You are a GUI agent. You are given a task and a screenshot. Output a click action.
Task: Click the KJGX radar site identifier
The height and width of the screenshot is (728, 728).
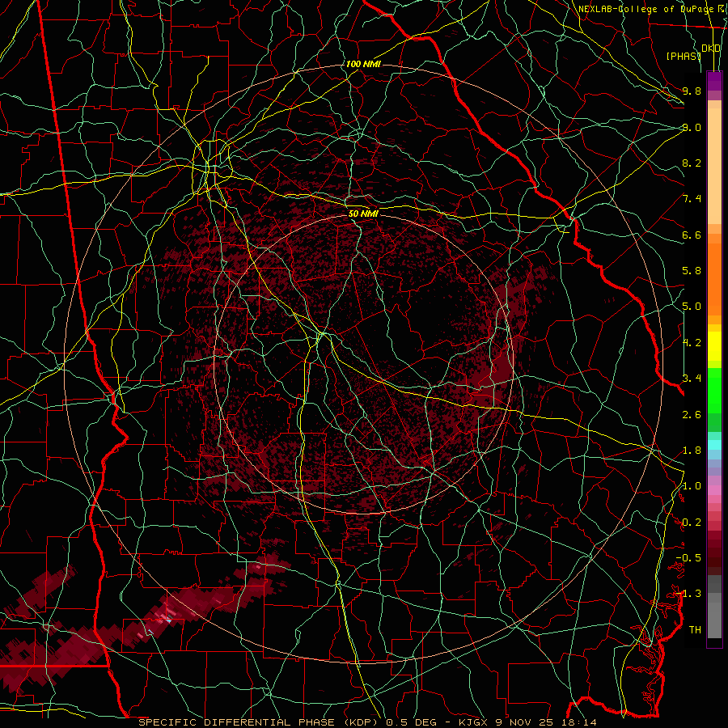(x=472, y=722)
